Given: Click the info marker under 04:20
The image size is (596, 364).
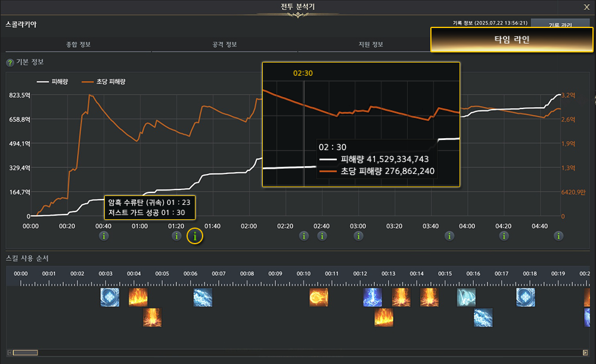Looking at the screenshot, I should [504, 236].
